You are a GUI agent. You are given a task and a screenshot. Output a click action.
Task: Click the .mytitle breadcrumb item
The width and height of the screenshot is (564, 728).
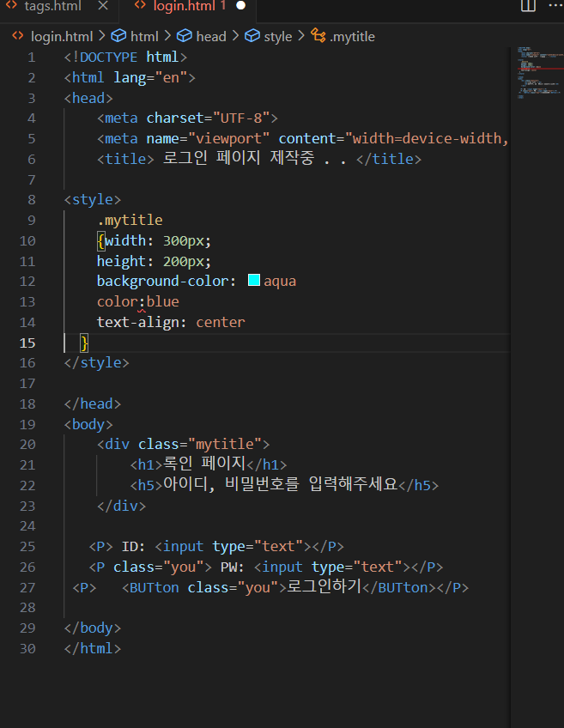click(352, 36)
